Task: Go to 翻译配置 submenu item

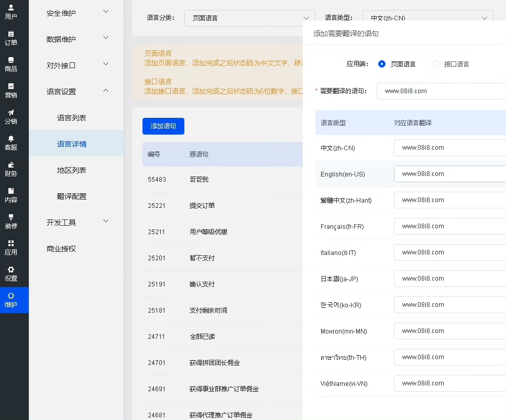Action: (72, 196)
